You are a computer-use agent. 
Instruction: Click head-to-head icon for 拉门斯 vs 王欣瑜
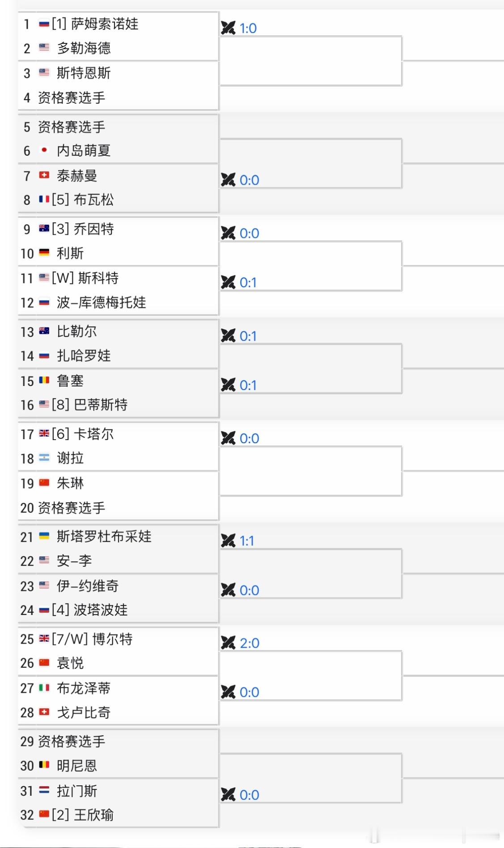click(x=228, y=795)
